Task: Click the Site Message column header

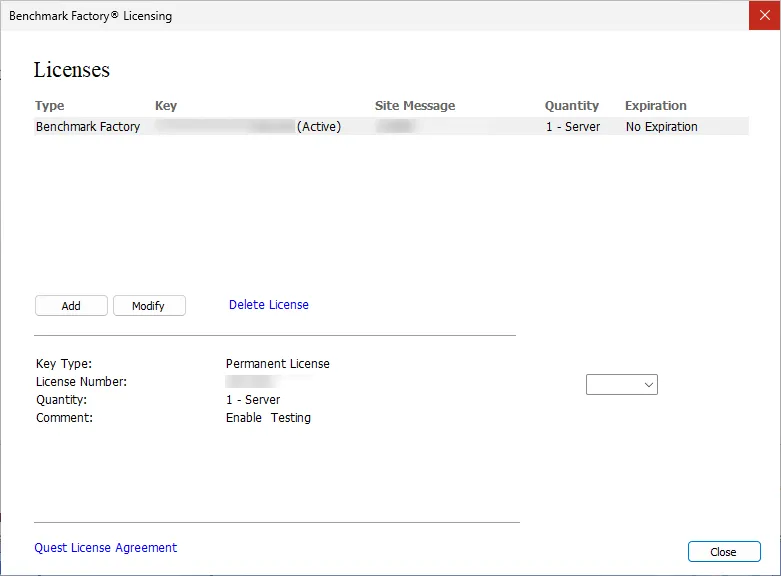Action: 415,106
